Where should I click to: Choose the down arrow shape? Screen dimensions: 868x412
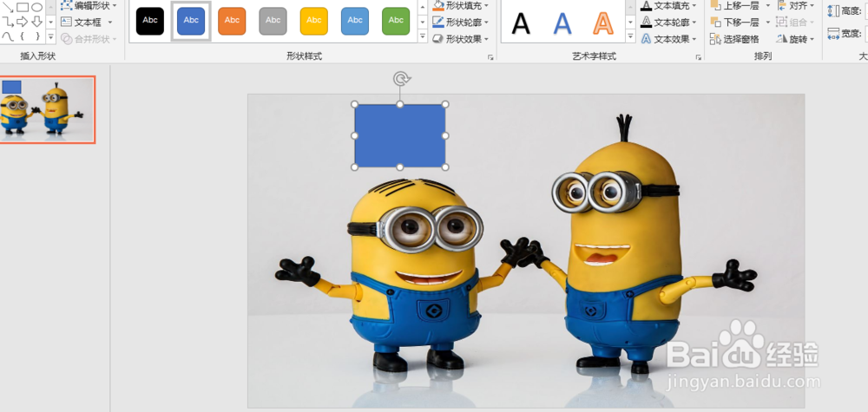tap(36, 22)
